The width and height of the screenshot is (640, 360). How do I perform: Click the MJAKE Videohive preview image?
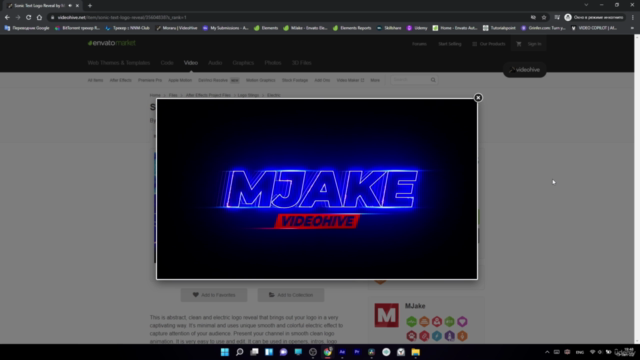[x=317, y=189]
